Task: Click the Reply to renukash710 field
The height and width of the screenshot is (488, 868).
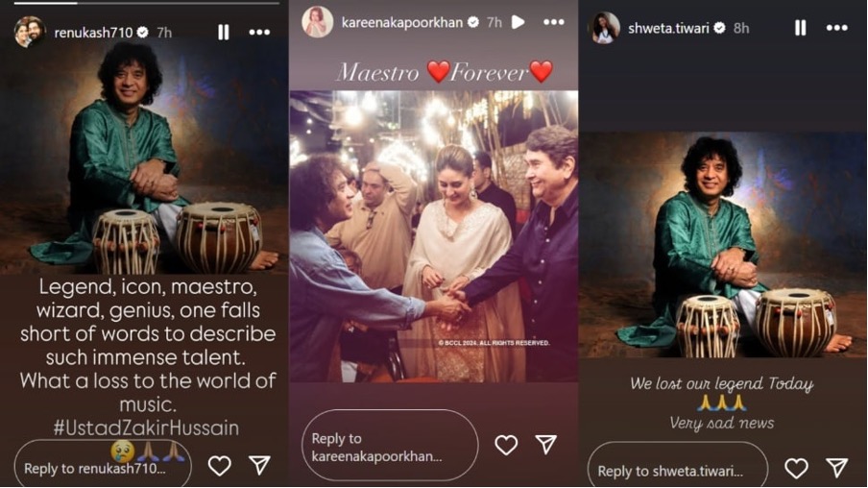Action: pyautogui.click(x=103, y=465)
